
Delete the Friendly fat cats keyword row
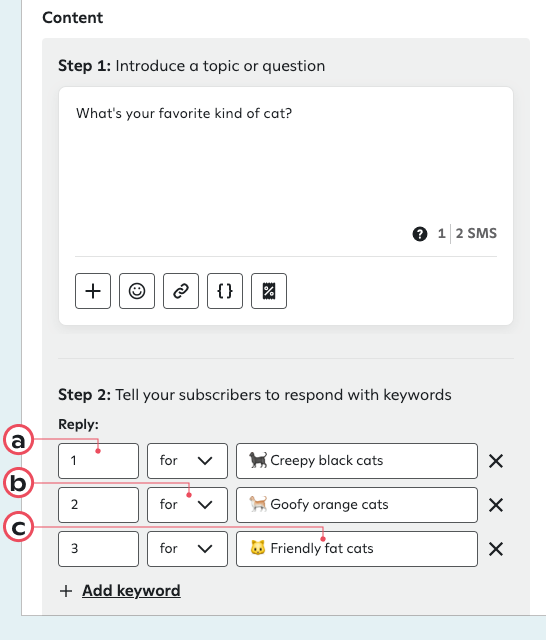pyautogui.click(x=496, y=549)
